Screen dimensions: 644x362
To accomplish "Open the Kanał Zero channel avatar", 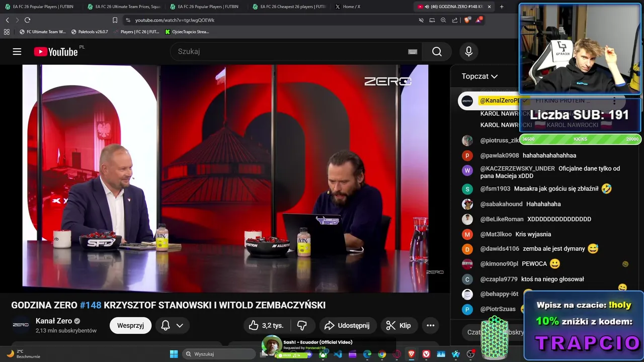I will [21, 325].
